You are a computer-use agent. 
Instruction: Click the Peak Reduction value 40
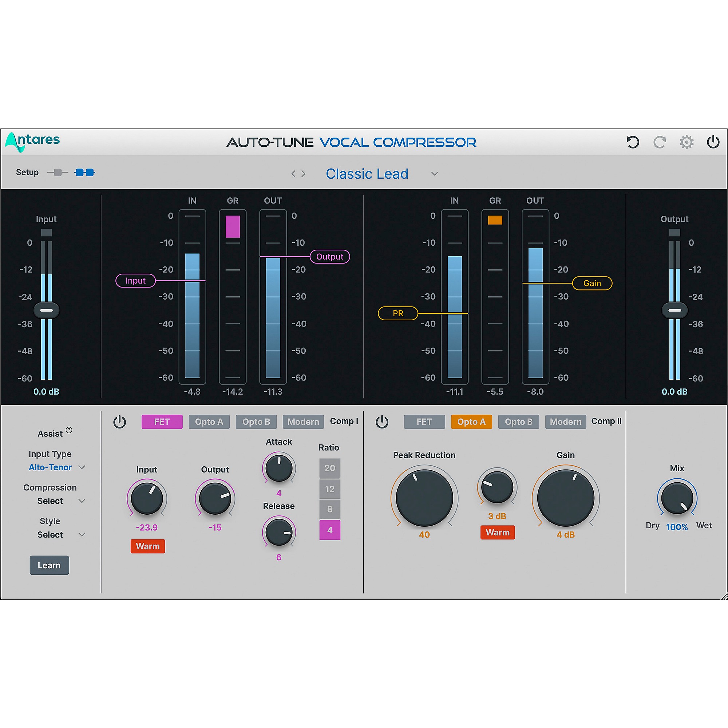pos(424,535)
